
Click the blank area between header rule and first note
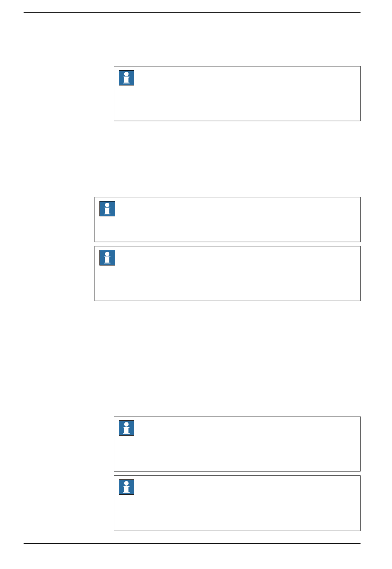pos(192,40)
